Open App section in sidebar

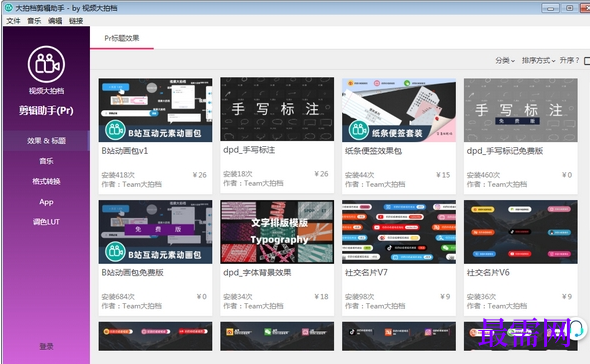46,202
